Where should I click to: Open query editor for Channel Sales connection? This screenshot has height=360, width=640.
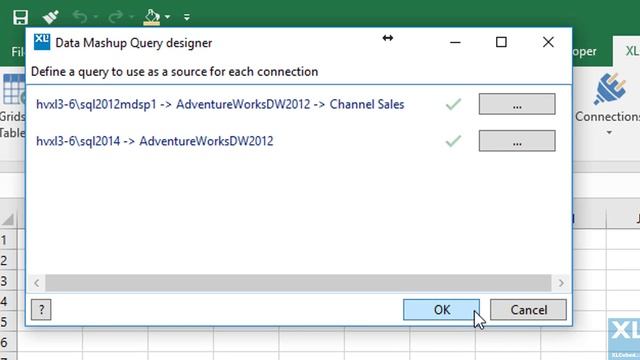[517, 104]
